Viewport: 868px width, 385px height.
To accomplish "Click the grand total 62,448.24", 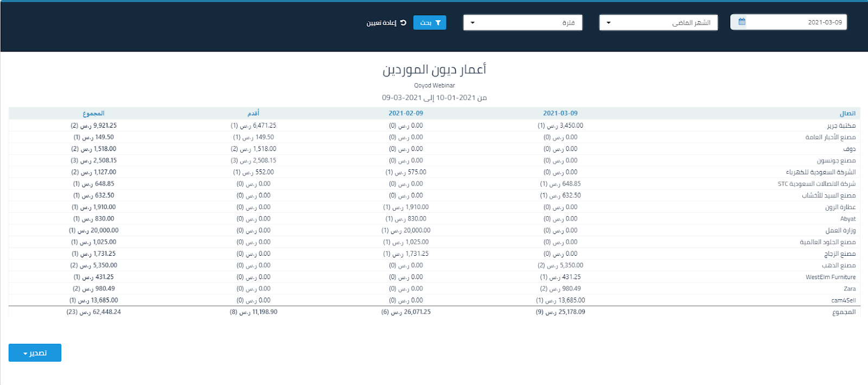I will pos(106,312).
